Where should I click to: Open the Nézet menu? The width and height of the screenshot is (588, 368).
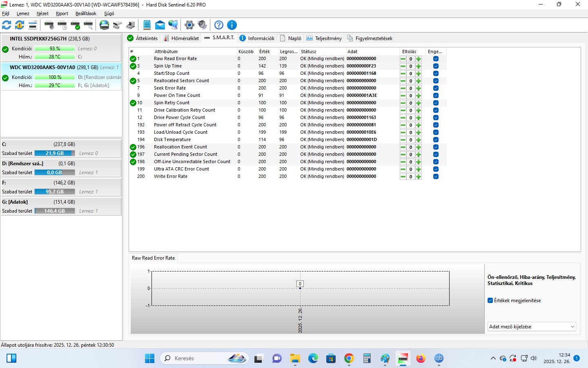tap(42, 13)
